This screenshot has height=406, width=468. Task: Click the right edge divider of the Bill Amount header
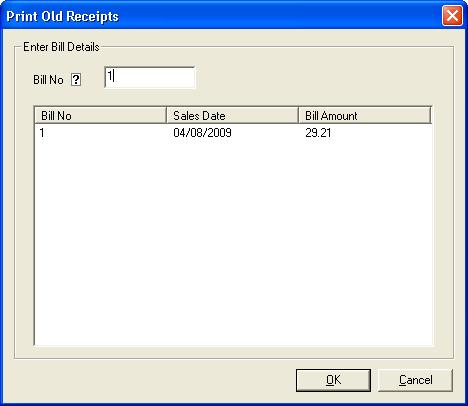[431, 115]
